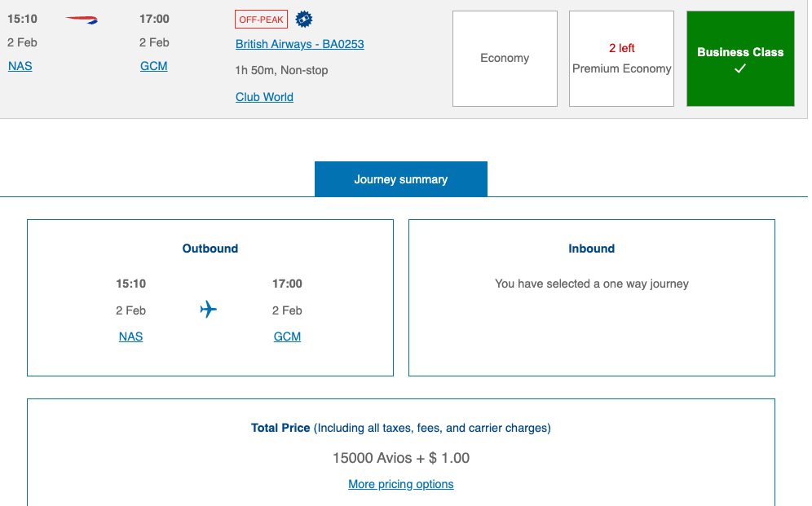Click NAS departure code in Outbound panel

click(130, 337)
